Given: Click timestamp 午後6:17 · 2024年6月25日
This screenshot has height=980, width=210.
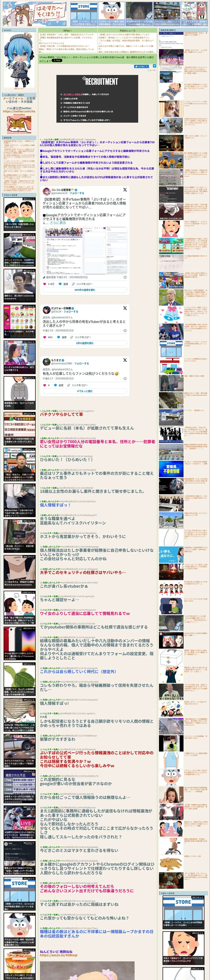Looking at the screenshot, I should pyautogui.click(x=58, y=379).
